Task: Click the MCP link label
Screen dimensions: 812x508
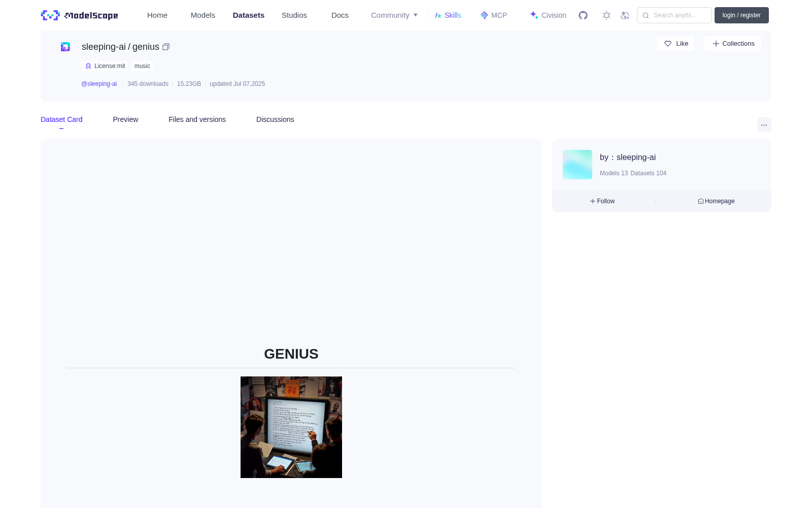Action: [x=499, y=15]
